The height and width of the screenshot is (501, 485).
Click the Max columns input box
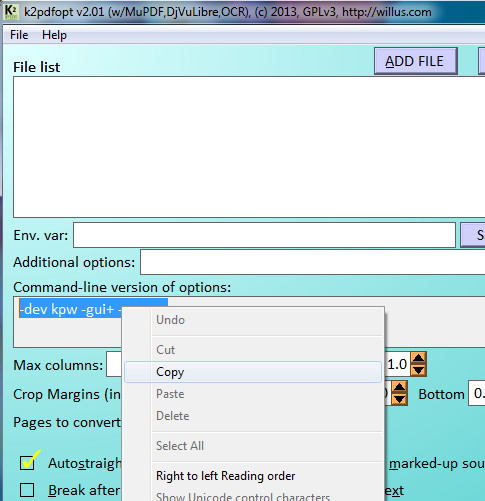pos(114,365)
